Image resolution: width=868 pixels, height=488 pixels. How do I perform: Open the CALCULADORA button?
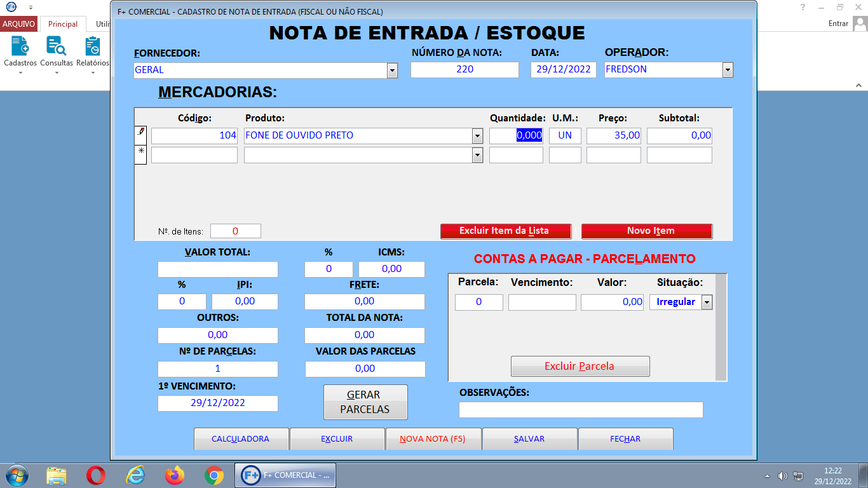coord(241,439)
